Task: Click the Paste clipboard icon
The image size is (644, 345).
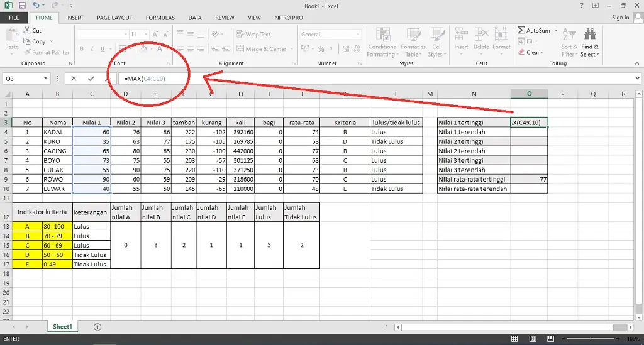Action: coord(12,35)
